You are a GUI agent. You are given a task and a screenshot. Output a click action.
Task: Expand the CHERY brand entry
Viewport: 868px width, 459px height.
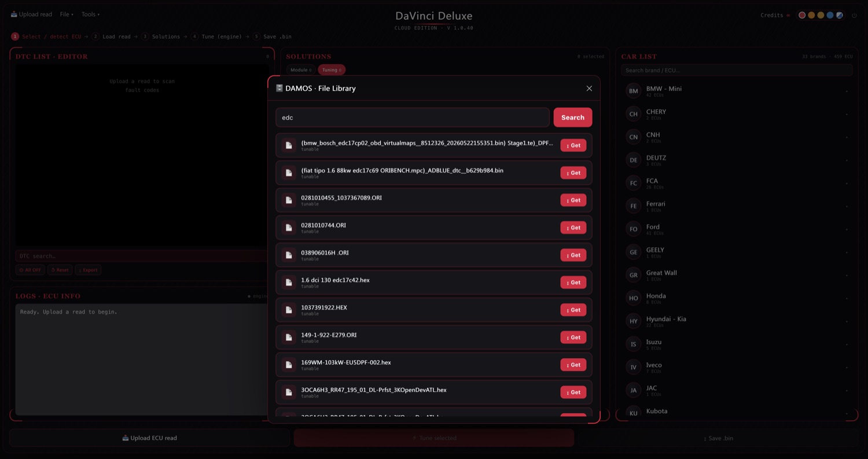click(x=737, y=114)
